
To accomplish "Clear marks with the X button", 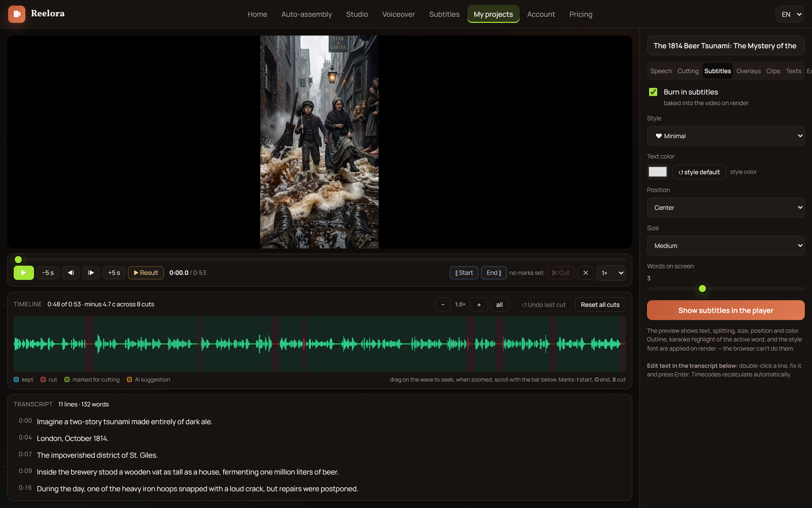I will (586, 273).
